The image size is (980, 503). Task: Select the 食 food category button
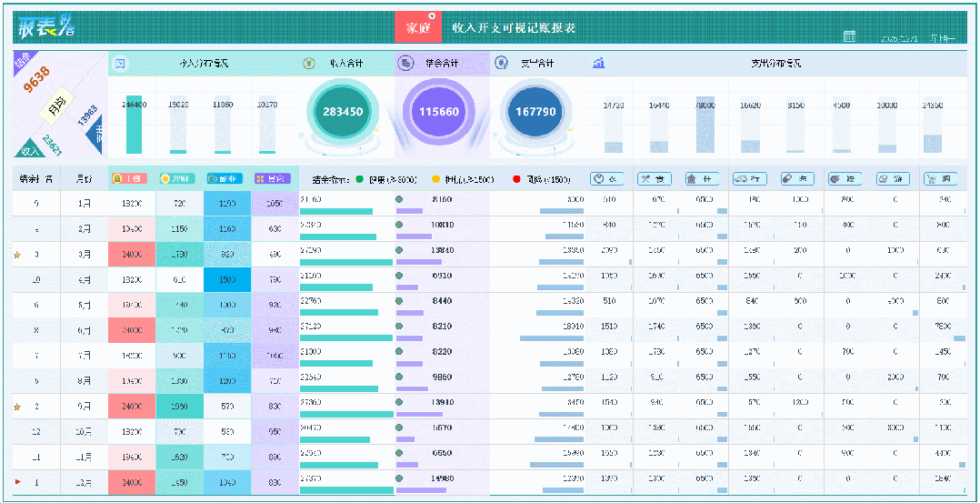655,179
